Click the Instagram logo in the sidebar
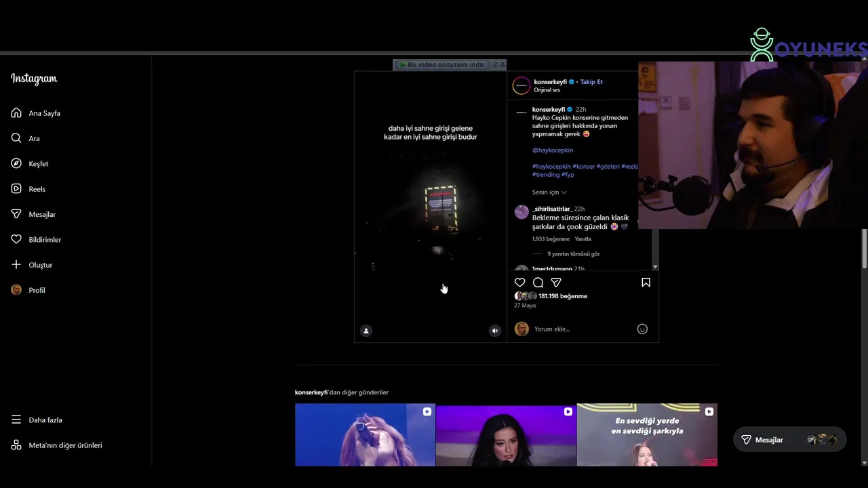 34,79
